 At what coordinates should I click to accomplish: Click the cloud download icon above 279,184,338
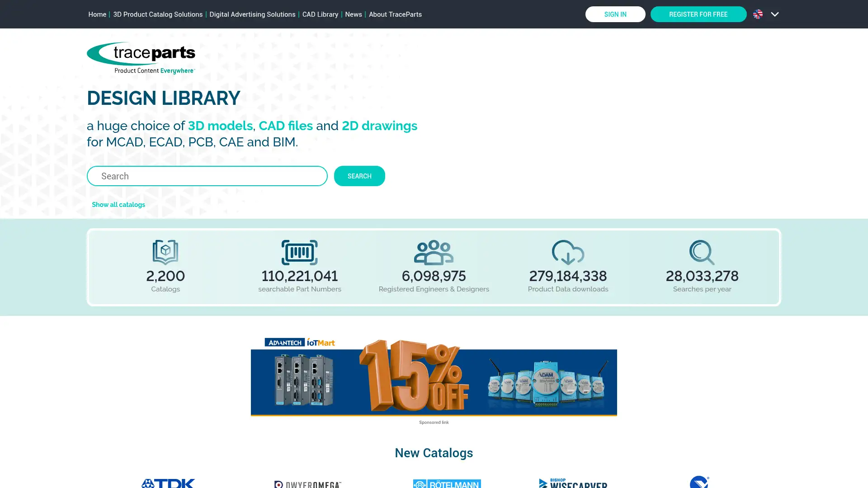point(568,252)
